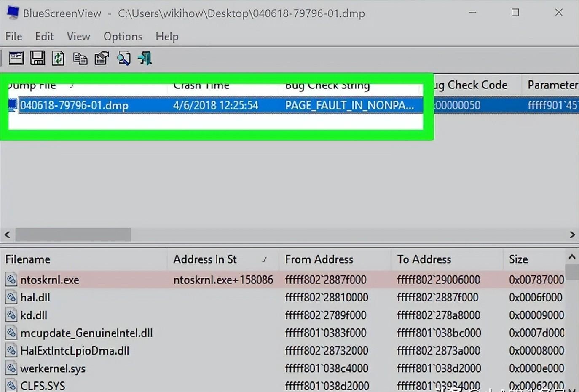
Task: Click size 0x0000e000 of werkernel.sys
Action: point(536,368)
